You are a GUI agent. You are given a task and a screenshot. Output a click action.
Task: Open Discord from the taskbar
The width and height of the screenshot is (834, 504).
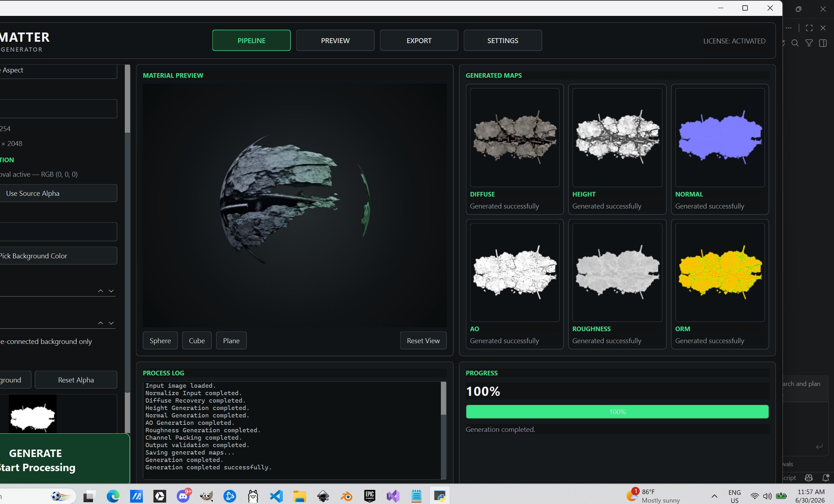183,496
